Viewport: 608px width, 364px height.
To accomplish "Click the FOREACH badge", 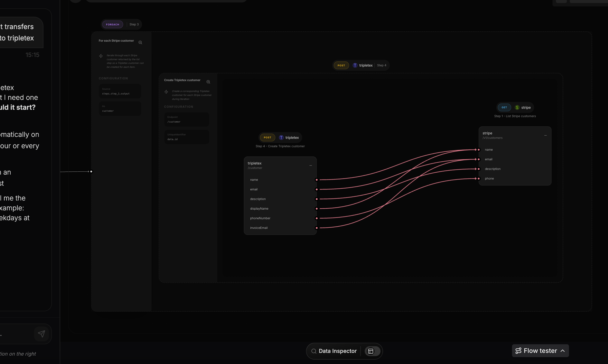I will [x=113, y=24].
